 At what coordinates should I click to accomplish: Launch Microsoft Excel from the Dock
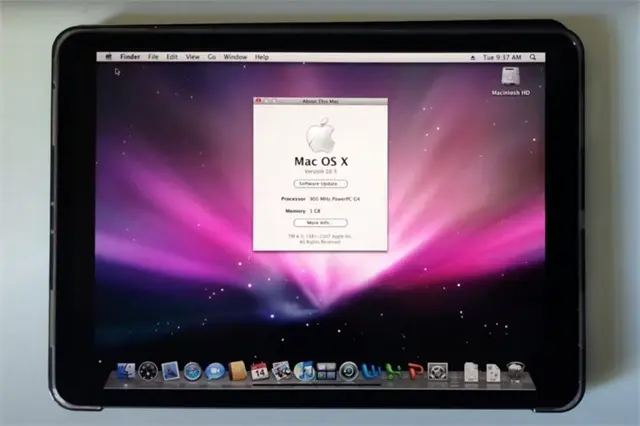pyautogui.click(x=393, y=371)
